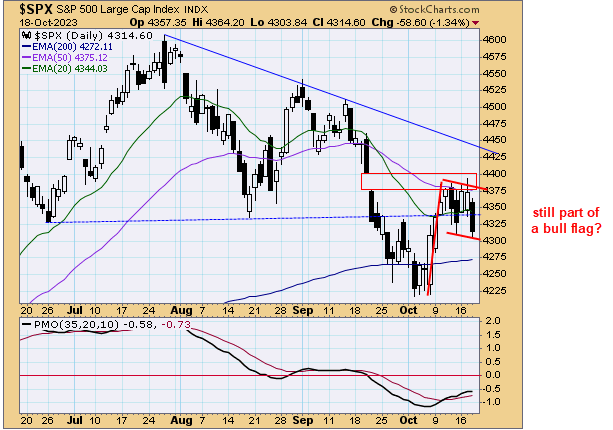Click the $SPX ticker symbol title

(26, 8)
